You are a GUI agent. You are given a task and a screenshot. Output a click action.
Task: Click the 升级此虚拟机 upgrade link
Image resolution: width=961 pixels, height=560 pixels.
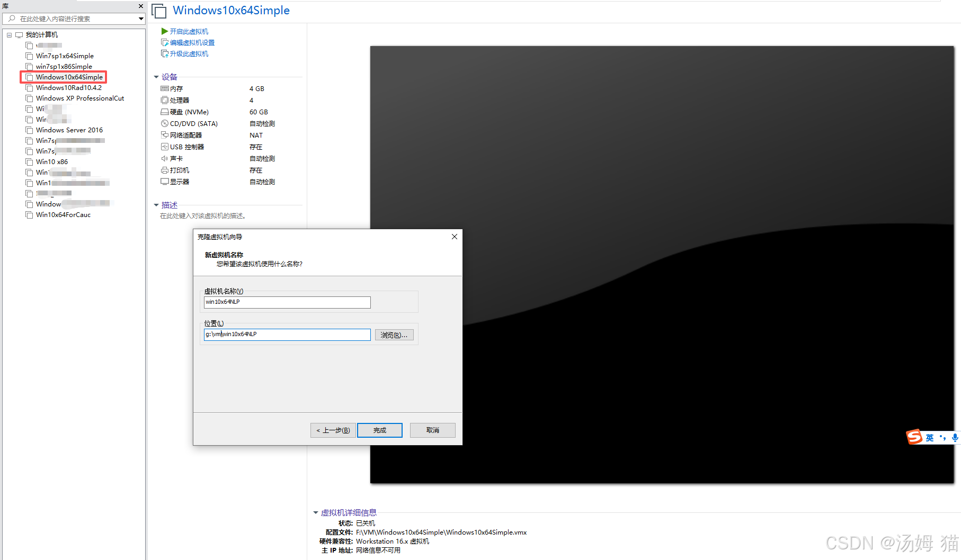(189, 53)
